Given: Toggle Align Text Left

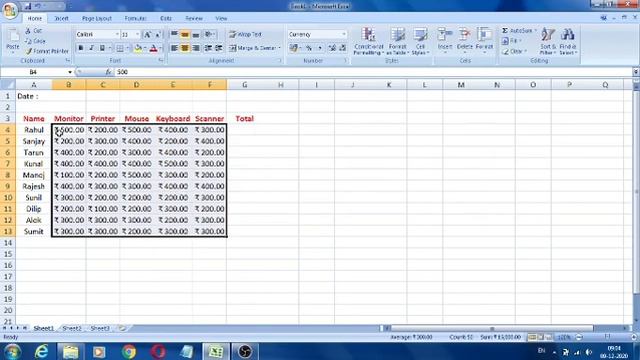Looking at the screenshot, I should [174, 49].
